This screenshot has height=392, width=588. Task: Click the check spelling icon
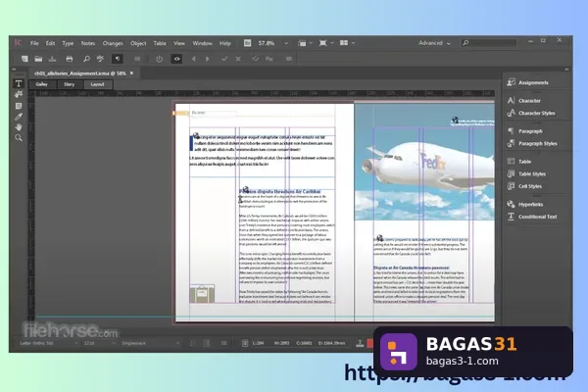(100, 59)
